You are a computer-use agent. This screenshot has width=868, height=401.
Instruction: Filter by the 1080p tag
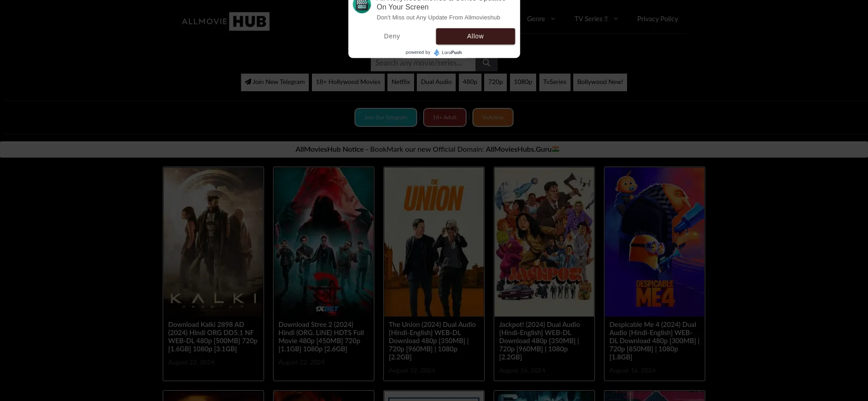(523, 82)
